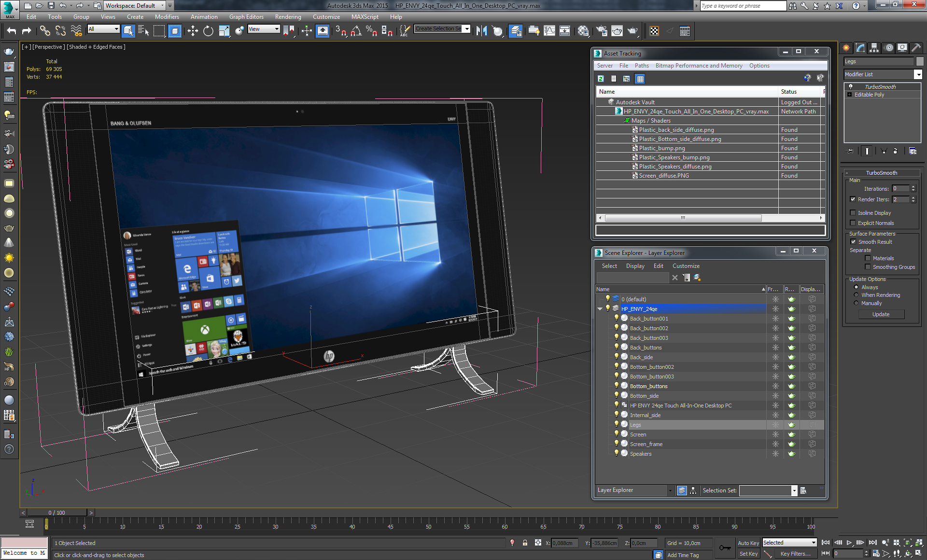
Task: Uncheck Smooth Result checkbox
Action: [x=853, y=241]
